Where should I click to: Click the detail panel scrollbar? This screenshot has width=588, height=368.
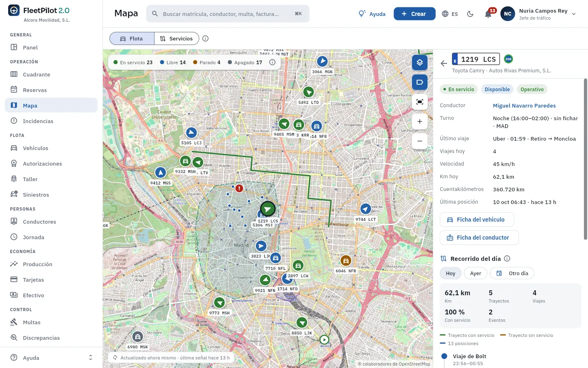tap(586, 159)
